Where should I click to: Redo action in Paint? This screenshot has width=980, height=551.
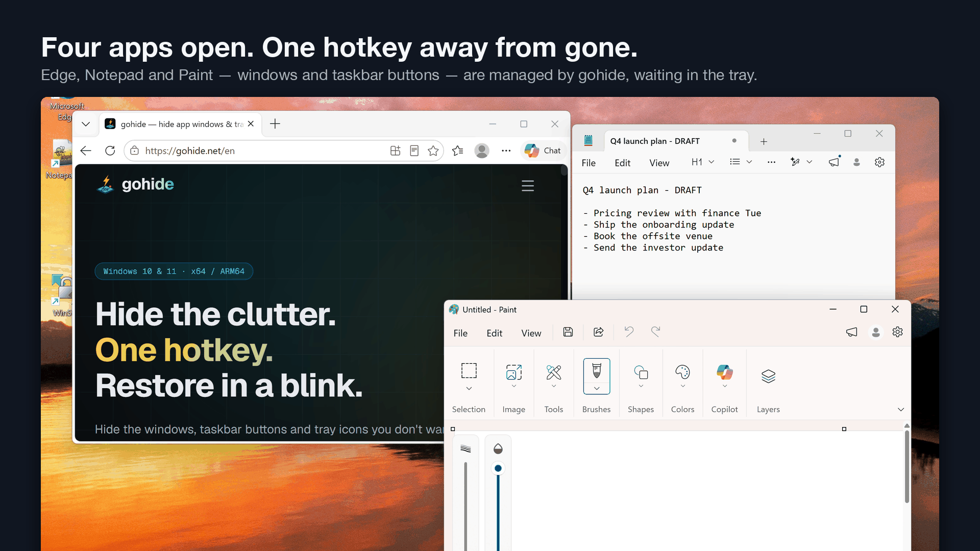pyautogui.click(x=655, y=332)
